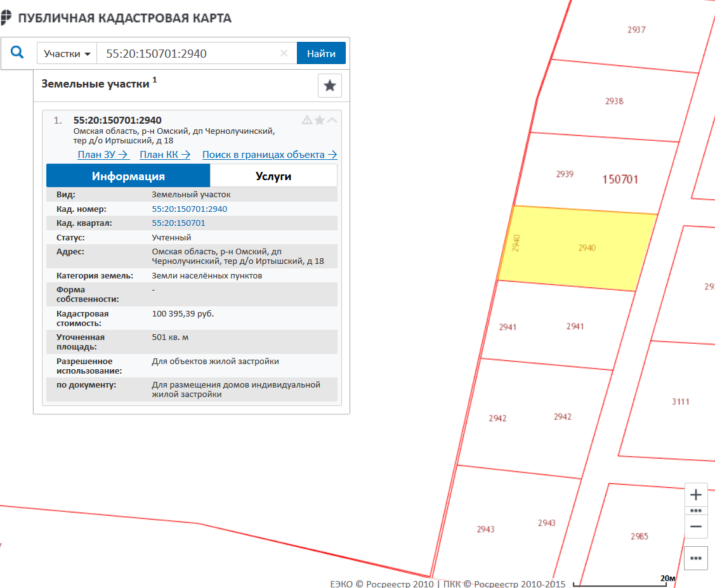Open cadastral number link 55:20:150701:2940

[x=189, y=209]
